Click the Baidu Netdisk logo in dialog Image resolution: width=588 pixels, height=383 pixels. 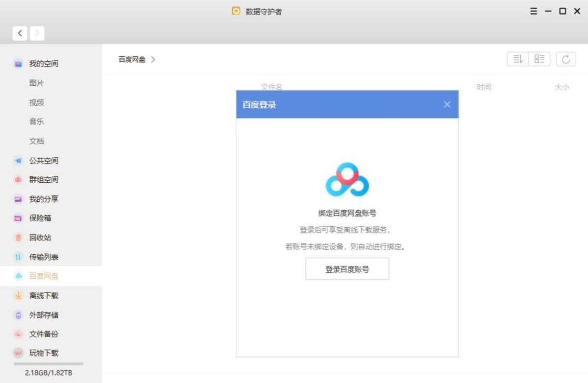347,180
